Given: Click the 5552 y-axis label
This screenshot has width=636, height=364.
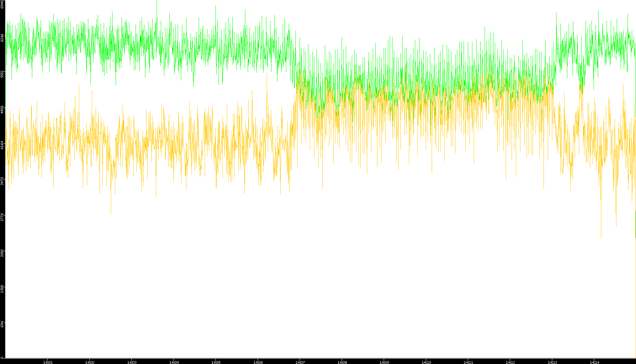Looking at the screenshot, I should [x=2, y=74].
